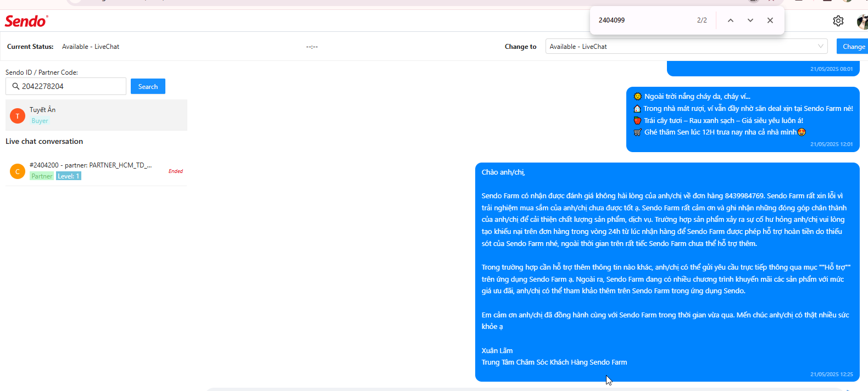Click the --:-- timer text
Screen dimensions: 868x391
[x=312, y=47]
